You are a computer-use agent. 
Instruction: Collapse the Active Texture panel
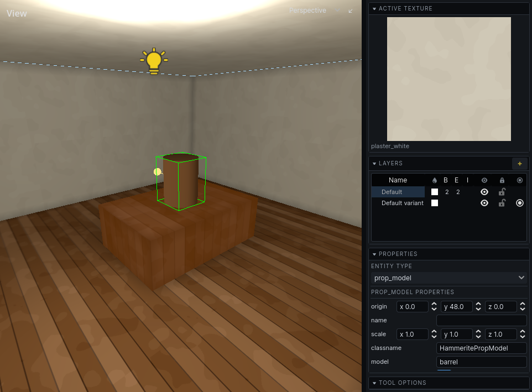(374, 9)
